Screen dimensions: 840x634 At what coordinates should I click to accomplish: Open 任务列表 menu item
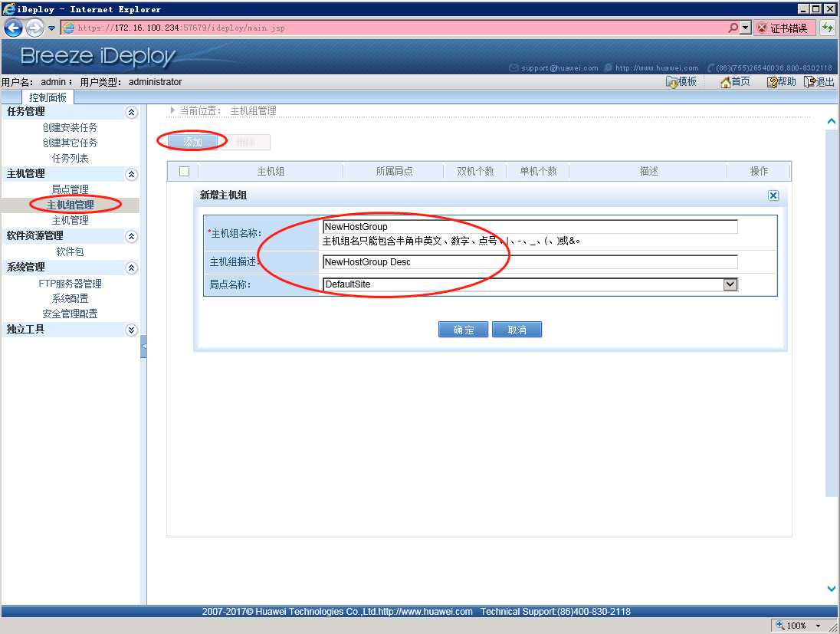click(71, 159)
